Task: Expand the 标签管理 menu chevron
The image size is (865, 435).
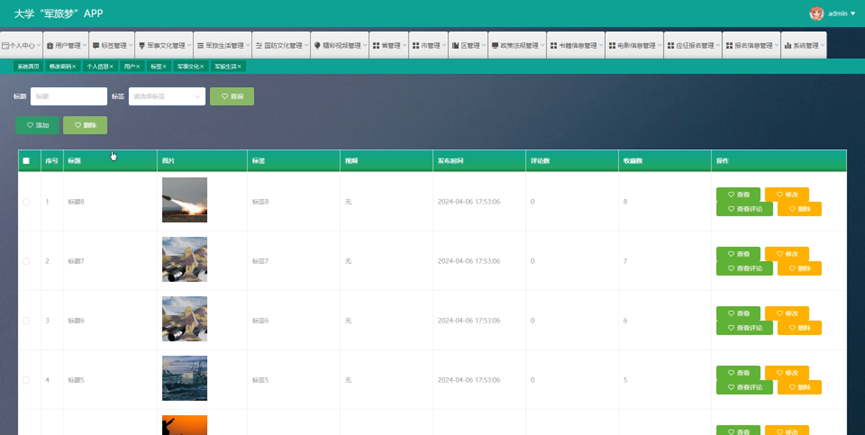Action: click(131, 46)
